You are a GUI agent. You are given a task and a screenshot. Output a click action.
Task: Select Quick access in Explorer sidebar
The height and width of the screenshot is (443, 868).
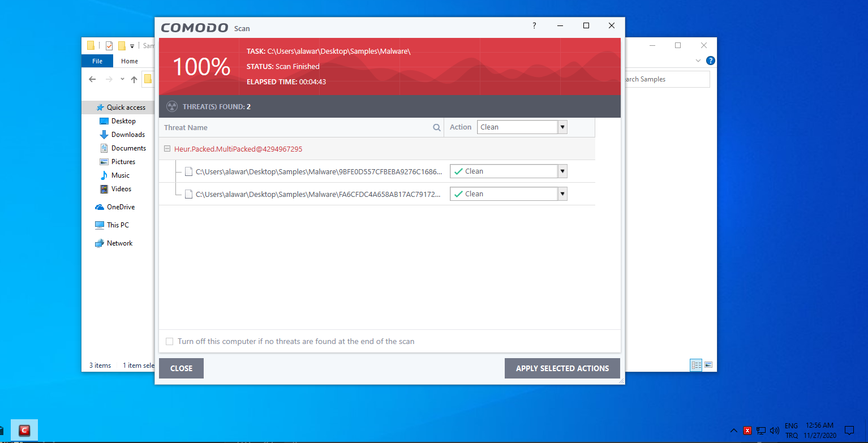point(126,107)
